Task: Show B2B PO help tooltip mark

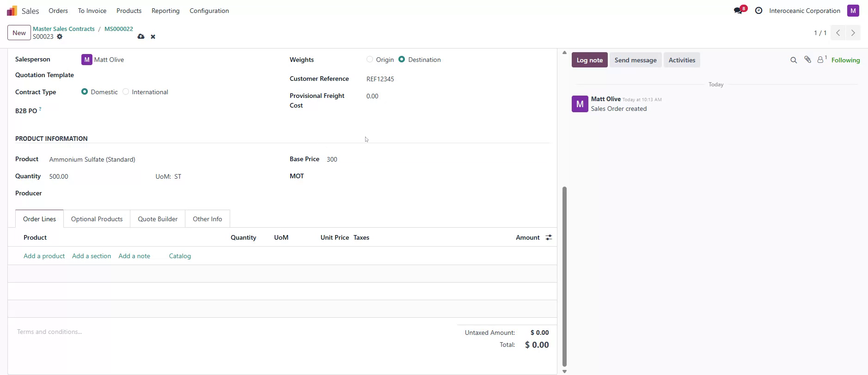Action: 40,109
